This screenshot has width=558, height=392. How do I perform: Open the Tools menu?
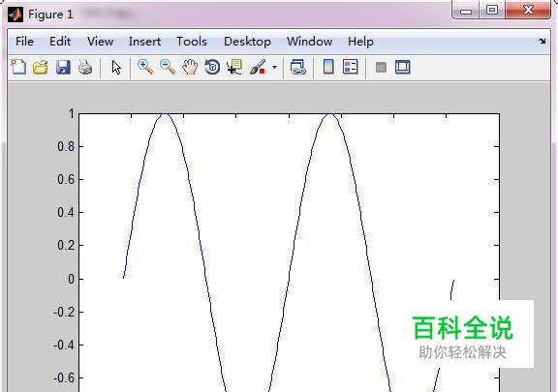pyautogui.click(x=192, y=42)
